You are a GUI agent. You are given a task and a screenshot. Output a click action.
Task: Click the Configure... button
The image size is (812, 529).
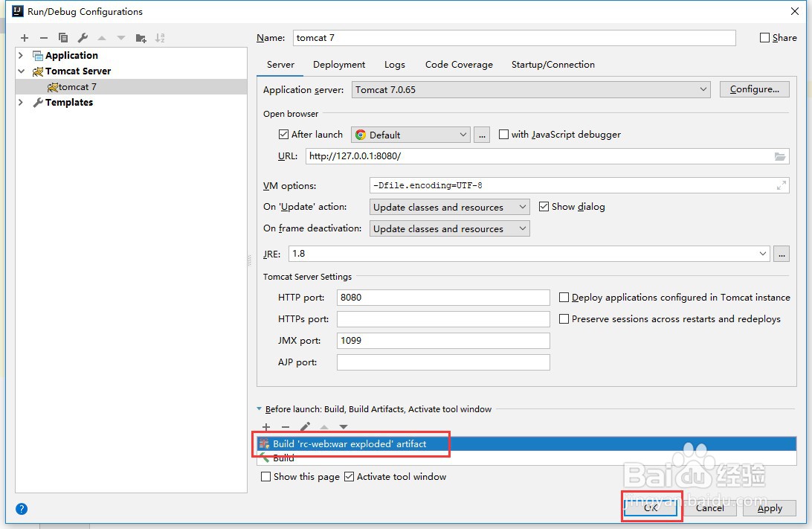pos(755,89)
